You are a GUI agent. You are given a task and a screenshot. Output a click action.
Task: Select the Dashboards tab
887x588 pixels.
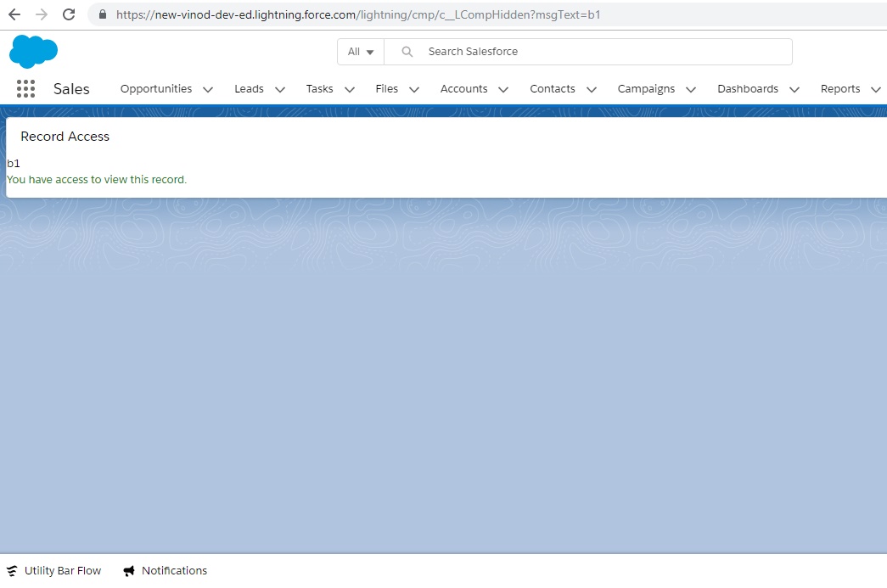748,89
